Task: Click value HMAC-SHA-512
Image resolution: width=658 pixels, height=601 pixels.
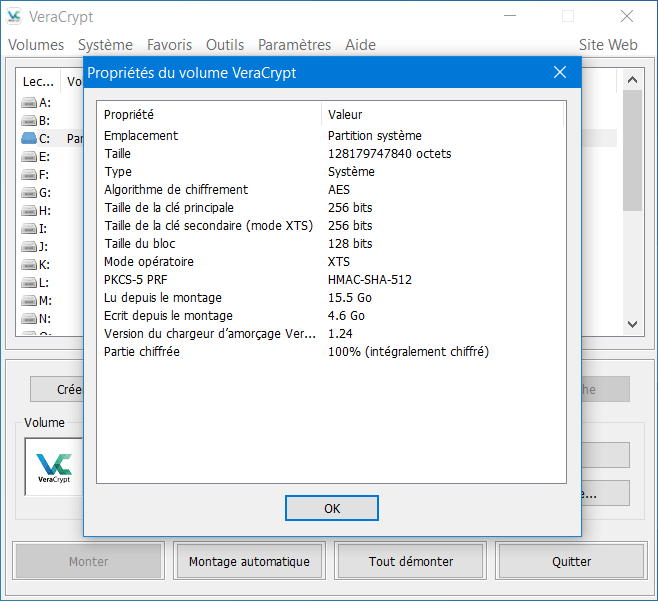Action: pos(370,280)
